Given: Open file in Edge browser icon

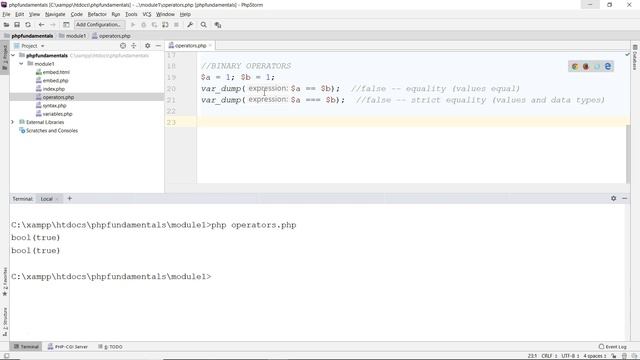Looking at the screenshot, I should tap(608, 67).
